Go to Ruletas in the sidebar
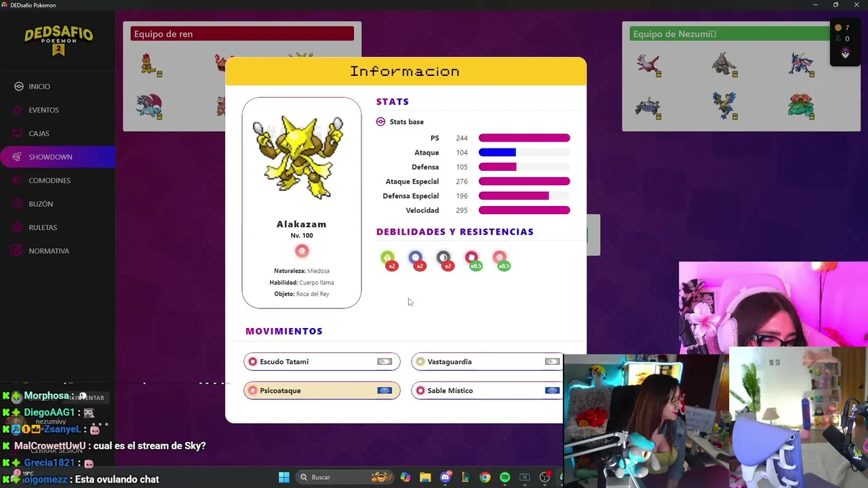The height and width of the screenshot is (488, 868). 43,227
